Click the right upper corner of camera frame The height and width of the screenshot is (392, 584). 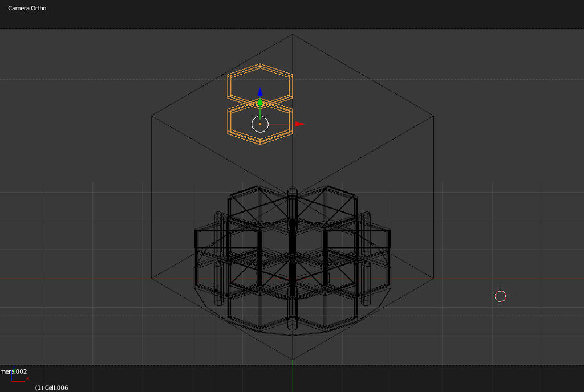(x=433, y=116)
